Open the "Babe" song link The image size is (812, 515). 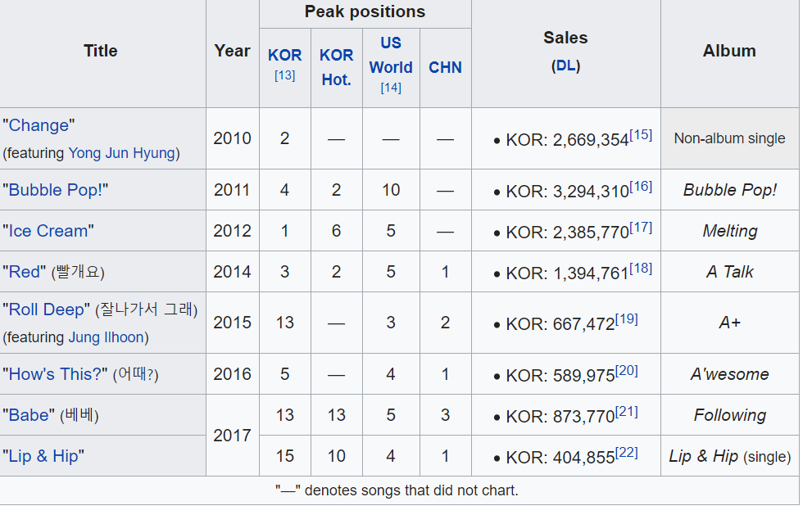click(29, 415)
